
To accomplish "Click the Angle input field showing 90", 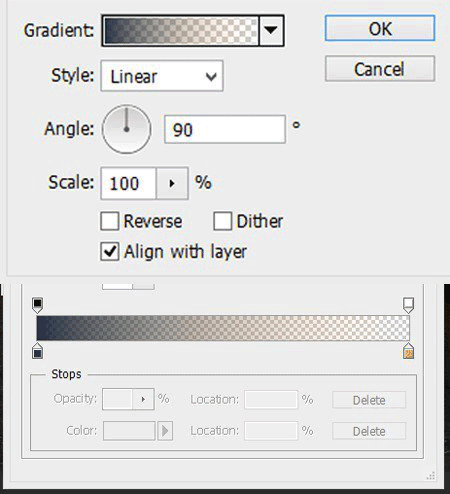I will click(x=225, y=129).
